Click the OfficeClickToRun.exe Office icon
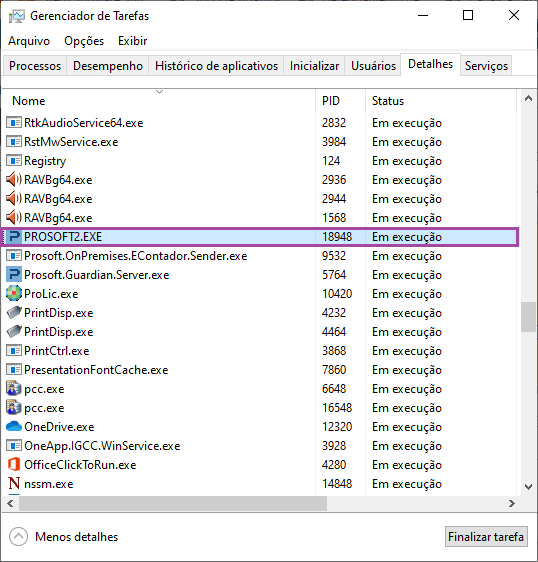Screen dimensions: 538x562 14,465
